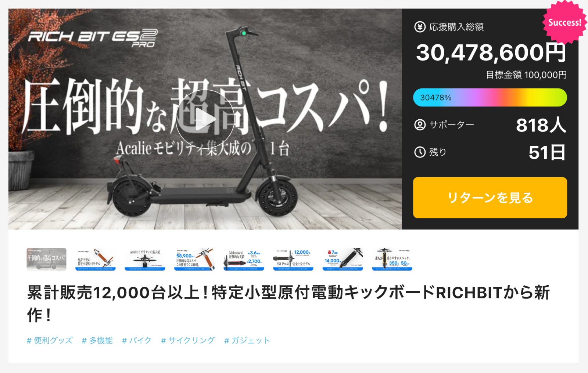Open the #バイク tag
This screenshot has width=588, height=373.
pyautogui.click(x=137, y=340)
